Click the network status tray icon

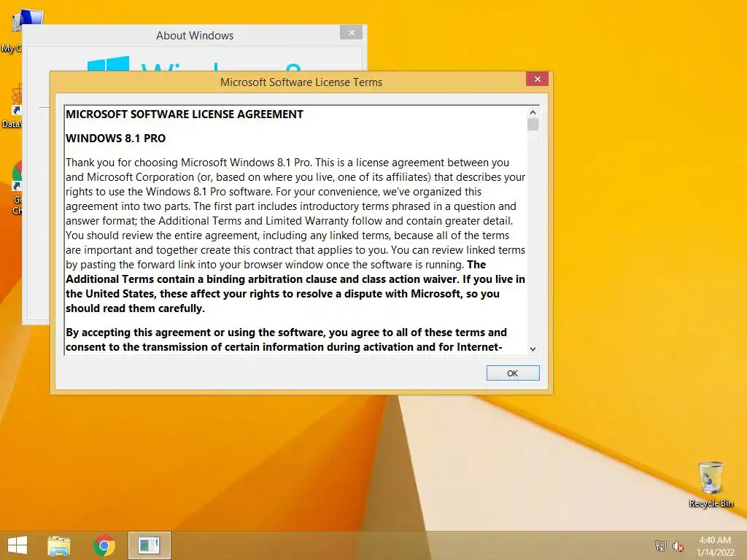(661, 545)
